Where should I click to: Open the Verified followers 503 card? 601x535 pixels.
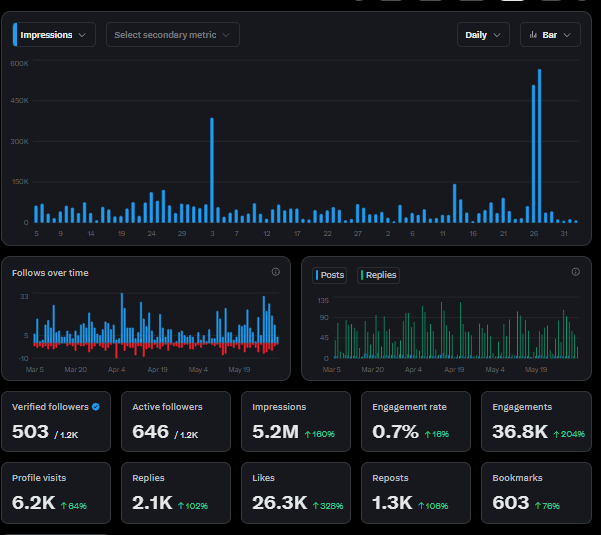click(x=56, y=421)
